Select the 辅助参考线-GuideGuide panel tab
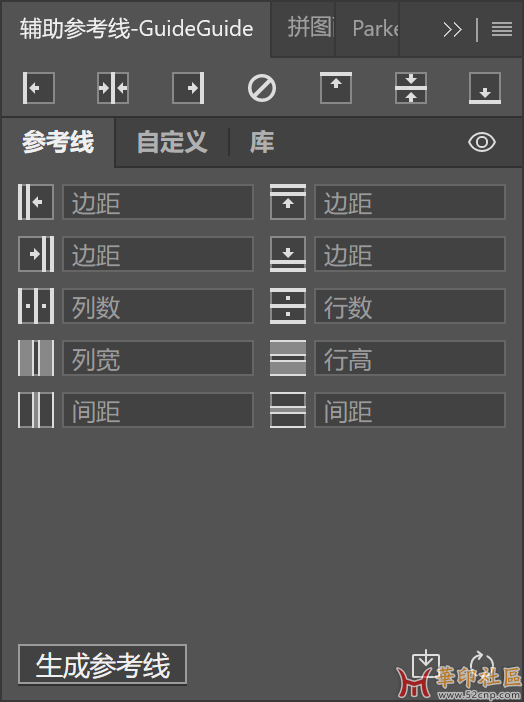Screen dimensions: 524x702 tap(136, 29)
